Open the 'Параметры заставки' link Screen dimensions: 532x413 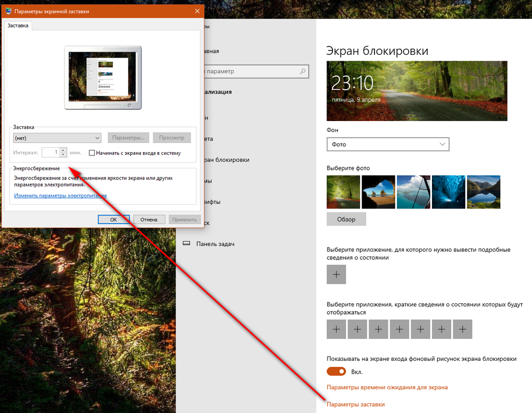(356, 404)
